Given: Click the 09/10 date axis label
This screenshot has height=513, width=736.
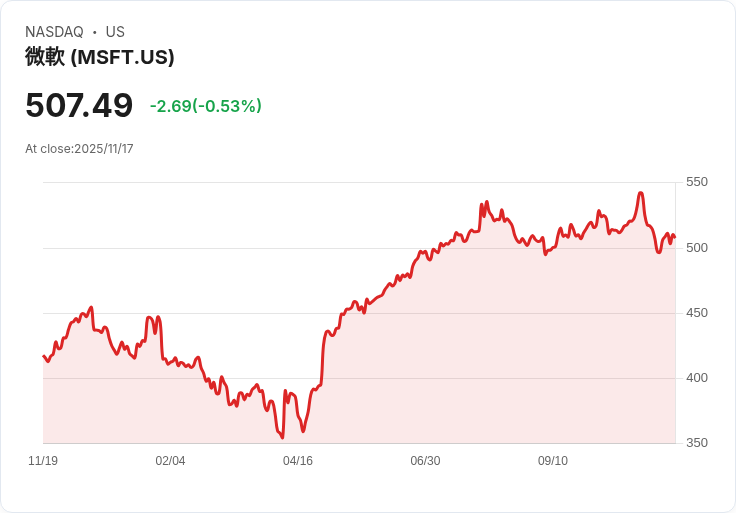Looking at the screenshot, I should 553,461.
